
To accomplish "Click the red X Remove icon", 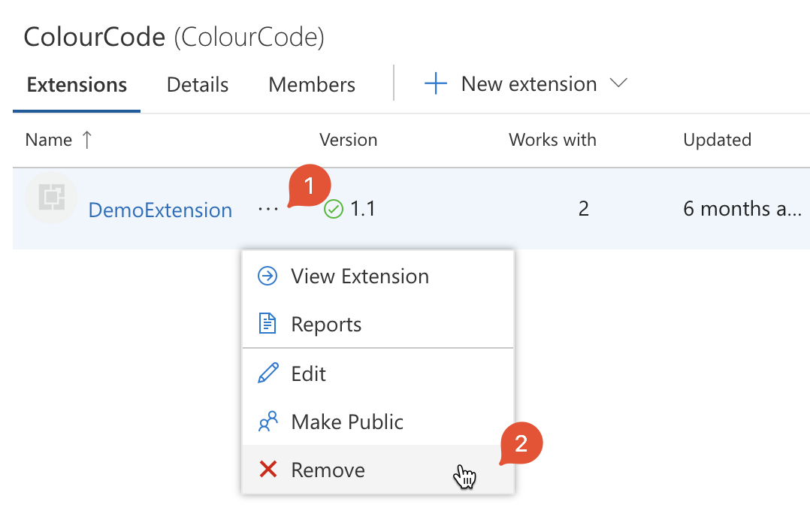I will 267,470.
